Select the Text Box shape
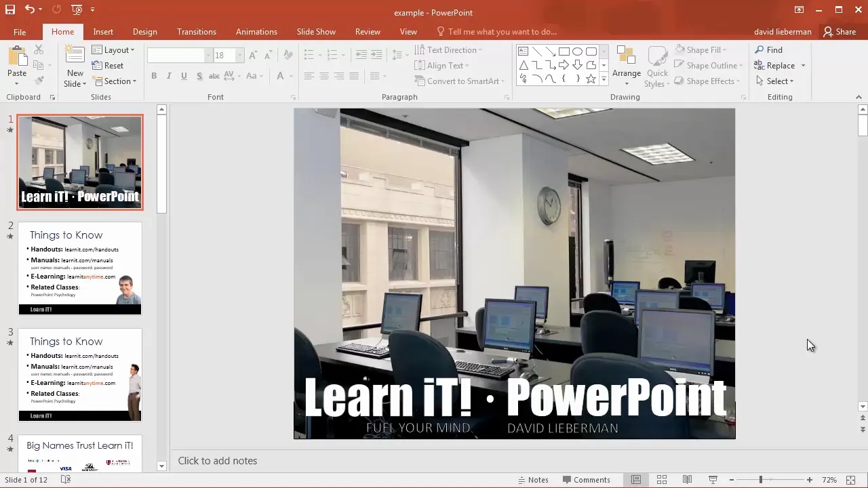The image size is (868, 488). pyautogui.click(x=524, y=52)
